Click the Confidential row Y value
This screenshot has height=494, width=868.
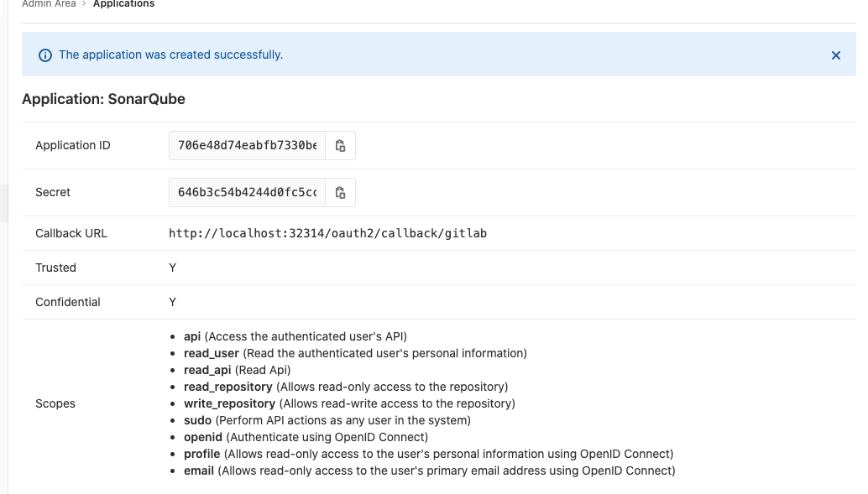point(173,302)
